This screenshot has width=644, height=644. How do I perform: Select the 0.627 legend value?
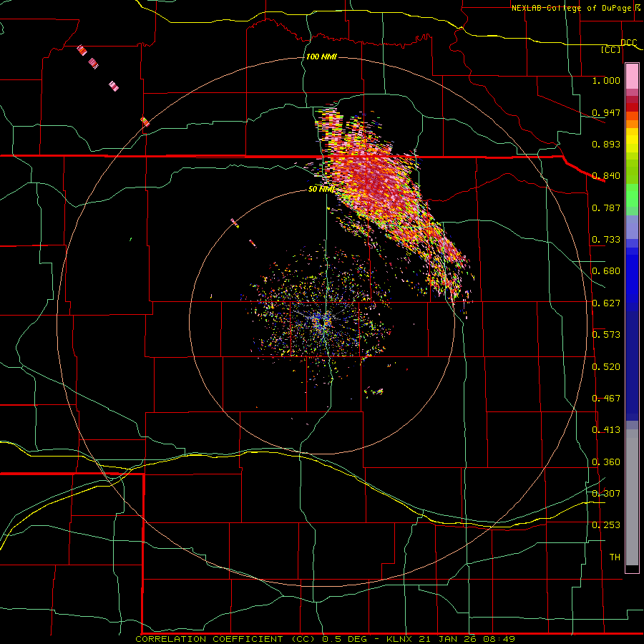[606, 303]
